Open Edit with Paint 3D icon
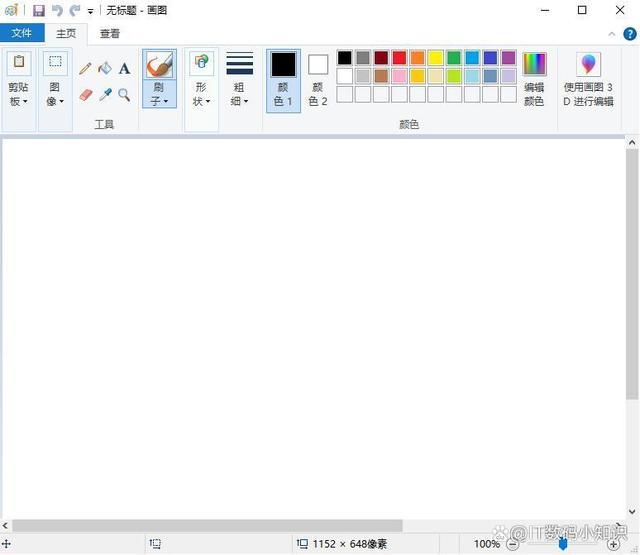 coord(588,64)
